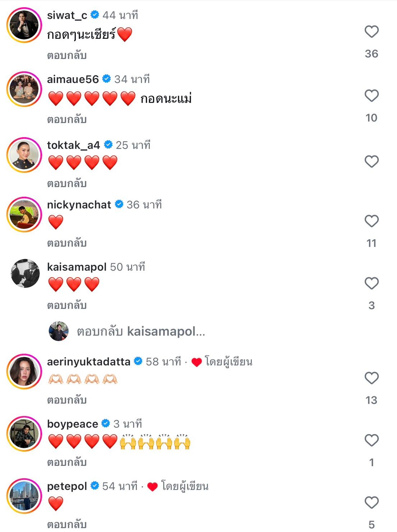The width and height of the screenshot is (397, 532).
Task: Open siwat_c's profile picture
Action: click(x=24, y=25)
